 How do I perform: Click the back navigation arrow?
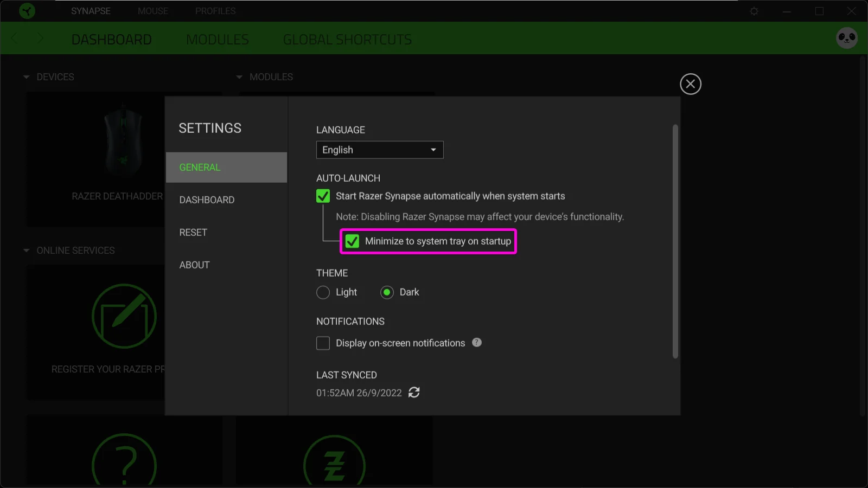pyautogui.click(x=15, y=38)
